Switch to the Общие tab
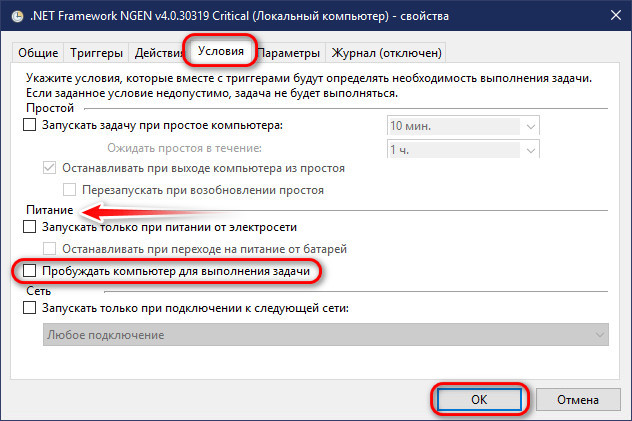 click(x=38, y=53)
